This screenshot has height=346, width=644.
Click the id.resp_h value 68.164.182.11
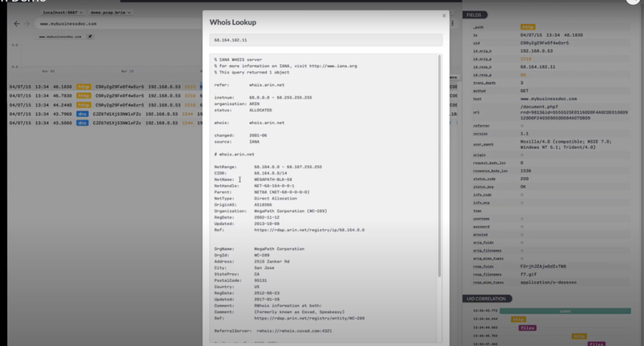pyautogui.click(x=538, y=67)
